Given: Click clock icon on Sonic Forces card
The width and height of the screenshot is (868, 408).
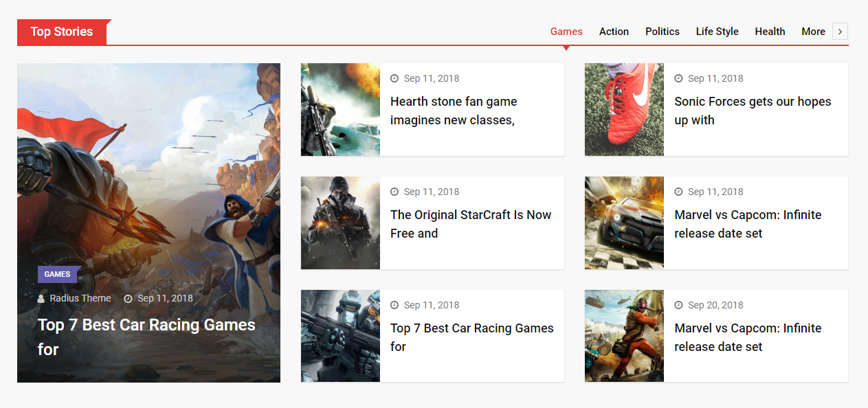Looking at the screenshot, I should [678, 78].
